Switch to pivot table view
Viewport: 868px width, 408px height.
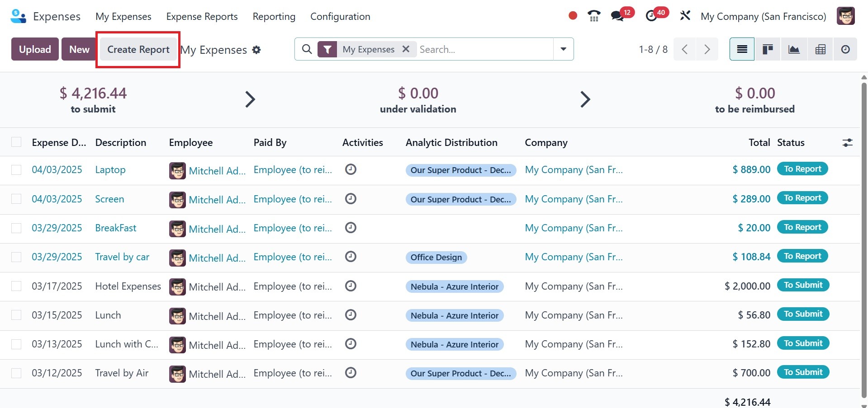(x=820, y=49)
